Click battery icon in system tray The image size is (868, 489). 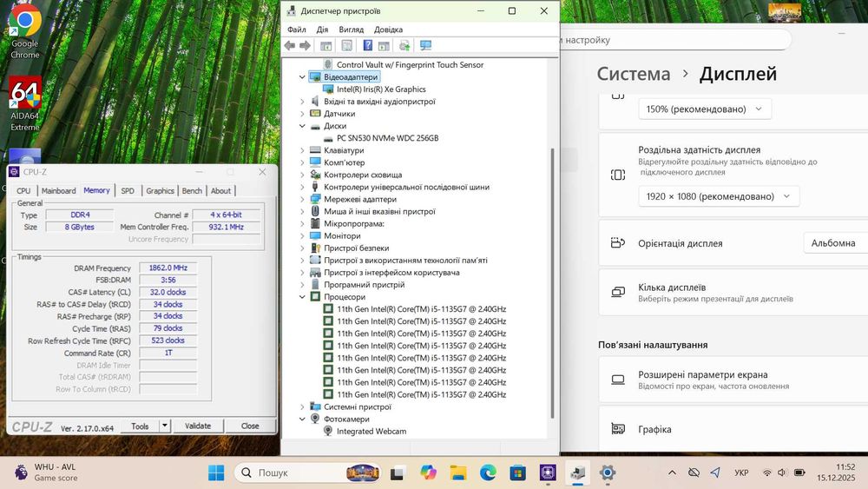pos(799,472)
